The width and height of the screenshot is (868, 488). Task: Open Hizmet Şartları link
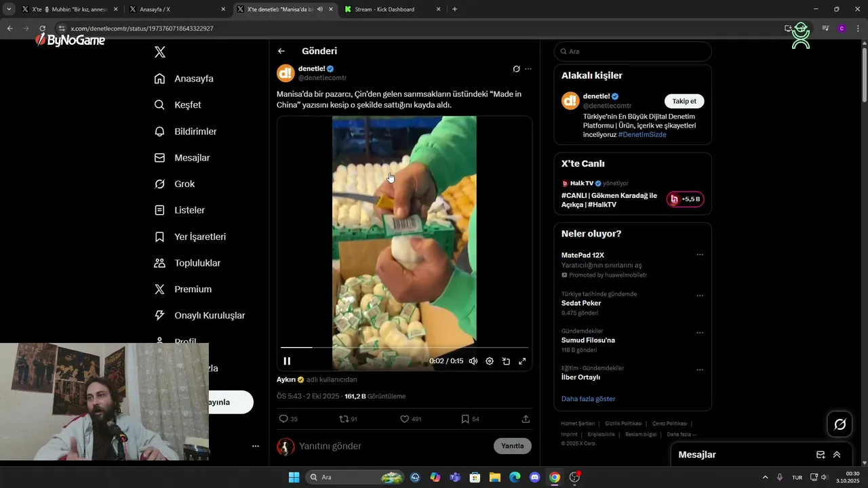pyautogui.click(x=578, y=424)
